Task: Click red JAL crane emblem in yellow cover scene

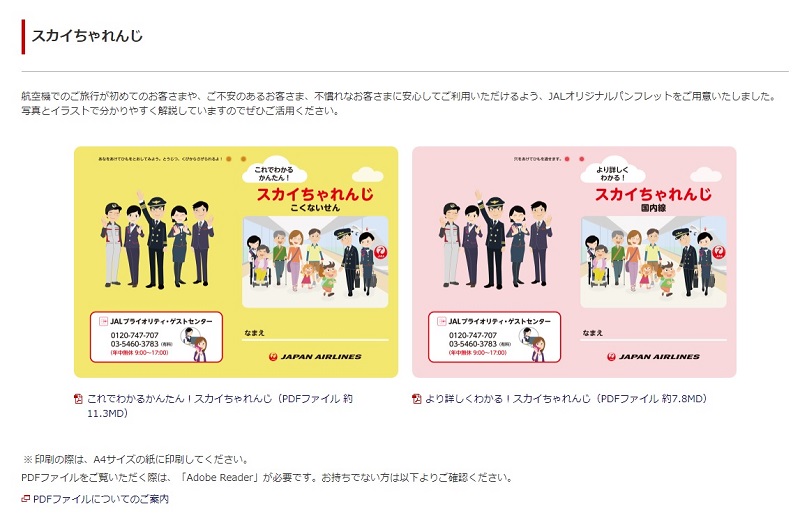Action: (x=380, y=251)
